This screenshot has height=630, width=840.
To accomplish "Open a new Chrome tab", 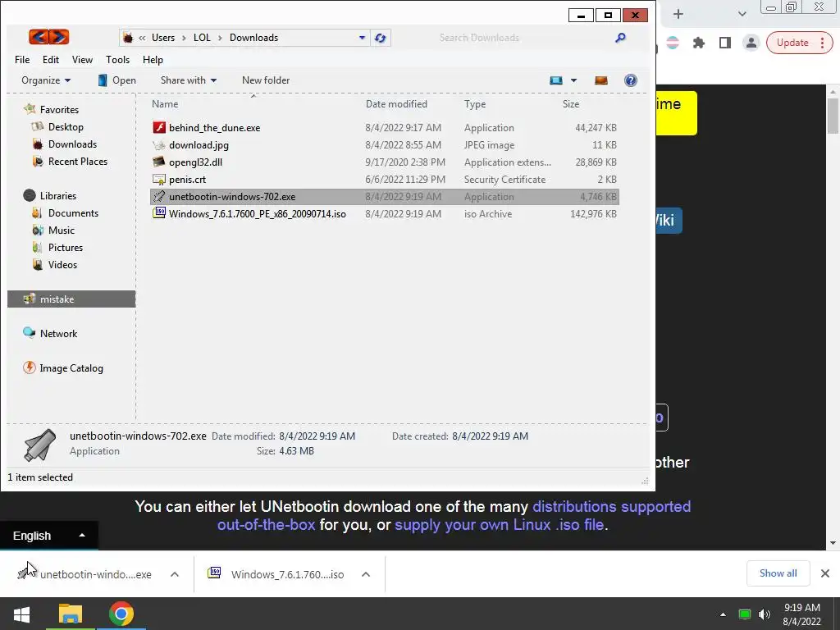I will pos(678,15).
